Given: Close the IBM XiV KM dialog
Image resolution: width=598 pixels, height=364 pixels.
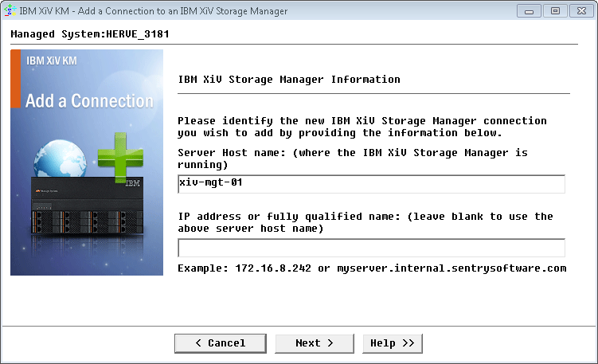Looking at the screenshot, I should point(581,11).
